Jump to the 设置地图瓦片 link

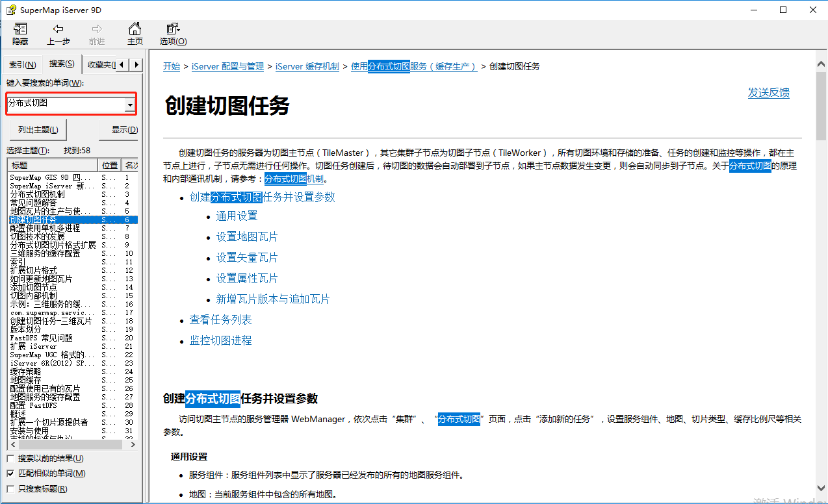pyautogui.click(x=247, y=237)
